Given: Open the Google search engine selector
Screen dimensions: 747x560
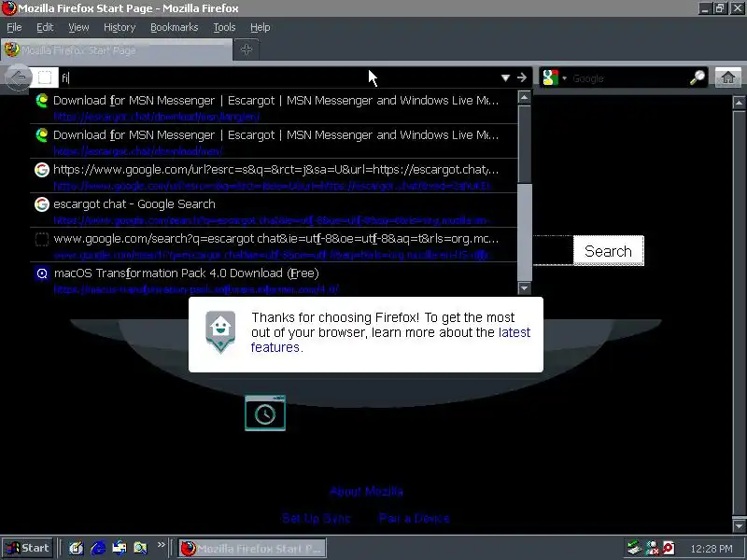Looking at the screenshot, I should pos(554,77).
